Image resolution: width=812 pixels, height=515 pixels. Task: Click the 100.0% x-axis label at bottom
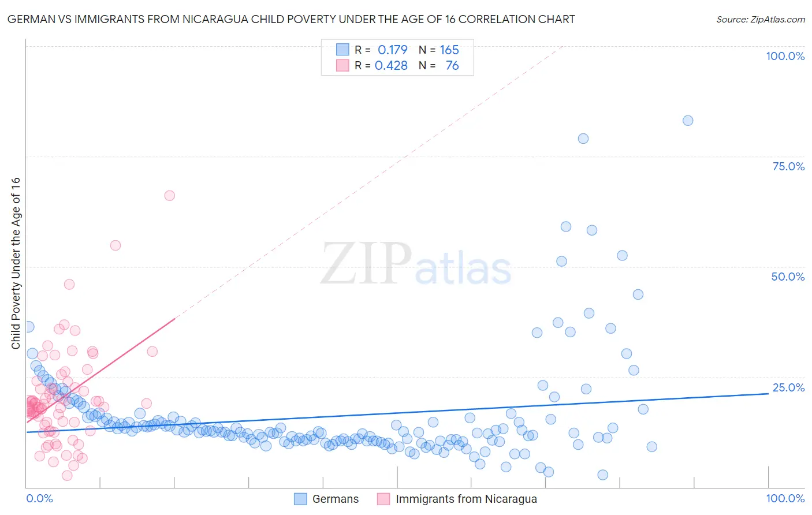(785, 498)
